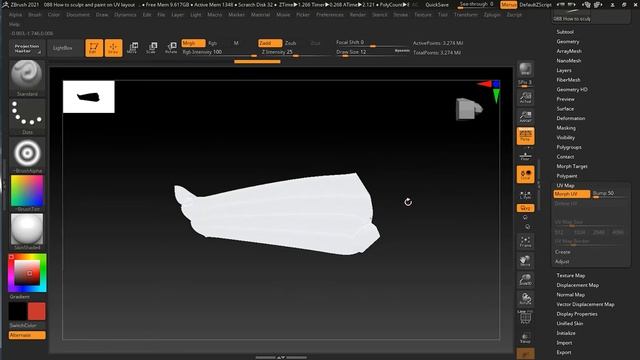Expand the Subtool section
This screenshot has height=360, width=640.
click(x=565, y=32)
